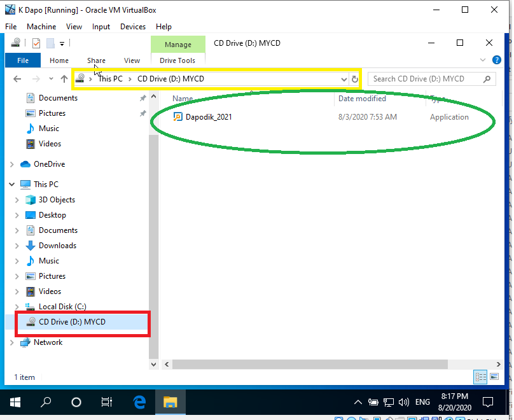The height and width of the screenshot is (420, 514).
Task: Sort by Date modified column header
Action: coord(362,99)
